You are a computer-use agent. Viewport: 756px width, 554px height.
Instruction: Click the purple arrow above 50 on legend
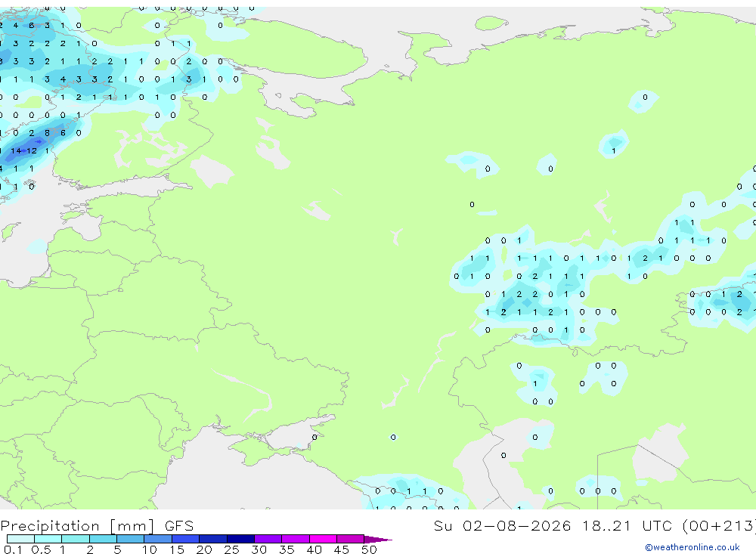click(377, 540)
